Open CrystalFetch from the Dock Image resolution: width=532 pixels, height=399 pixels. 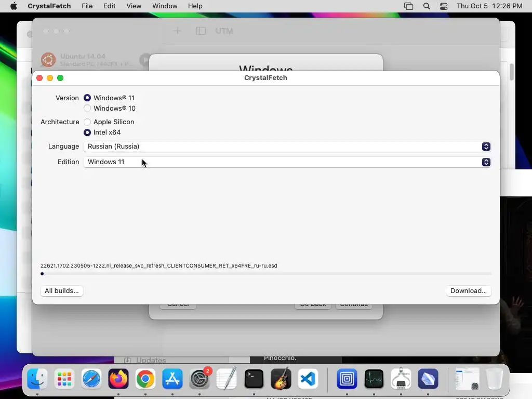[428, 379]
